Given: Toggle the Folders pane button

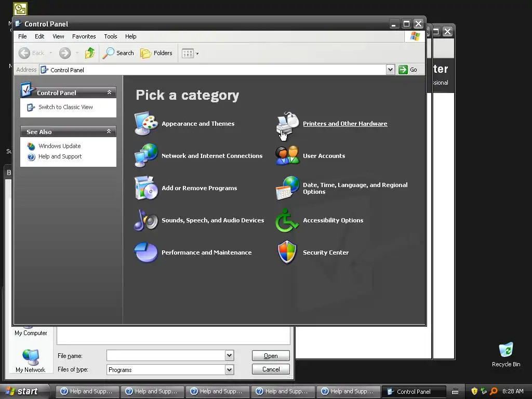Looking at the screenshot, I should 156,53.
